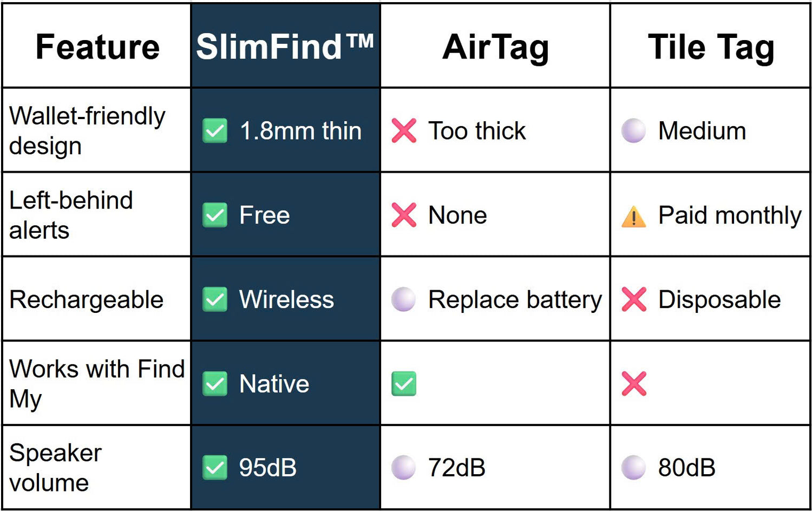Click the purple circle beside 80dB

(x=633, y=468)
